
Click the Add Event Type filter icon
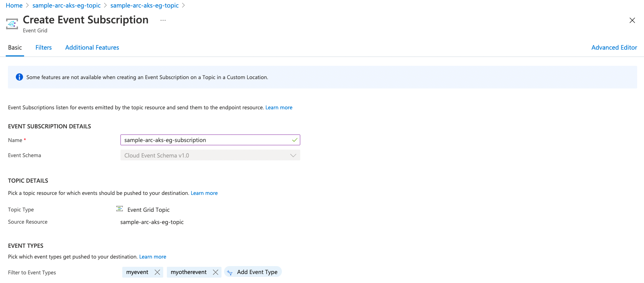click(230, 273)
